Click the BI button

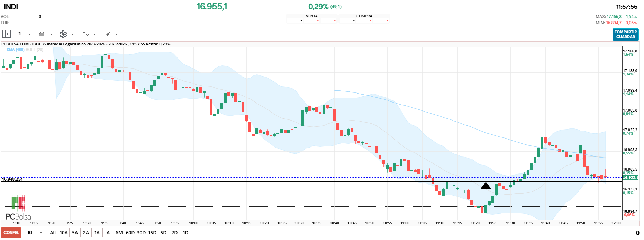tap(30, 233)
